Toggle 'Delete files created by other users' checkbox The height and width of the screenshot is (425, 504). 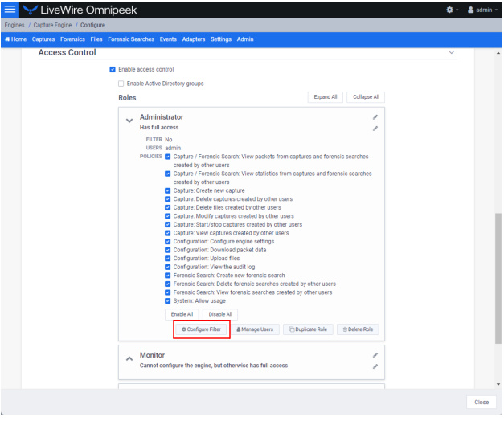(x=167, y=208)
